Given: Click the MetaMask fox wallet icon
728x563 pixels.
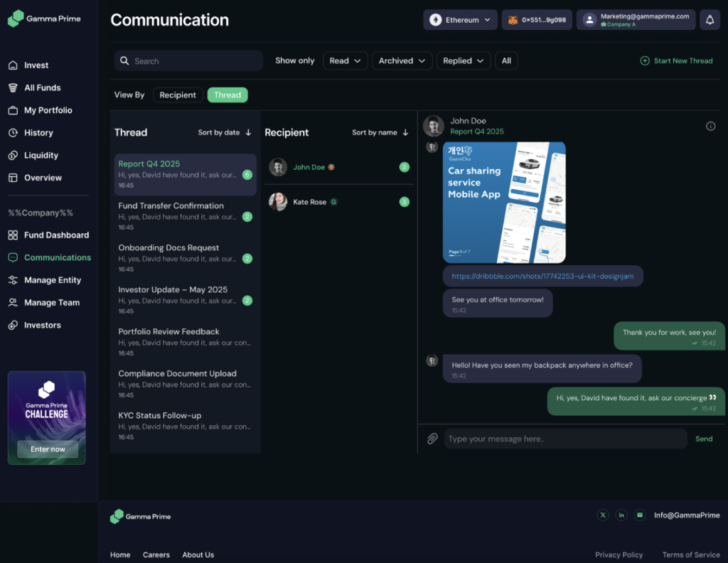Looking at the screenshot, I should [x=513, y=20].
